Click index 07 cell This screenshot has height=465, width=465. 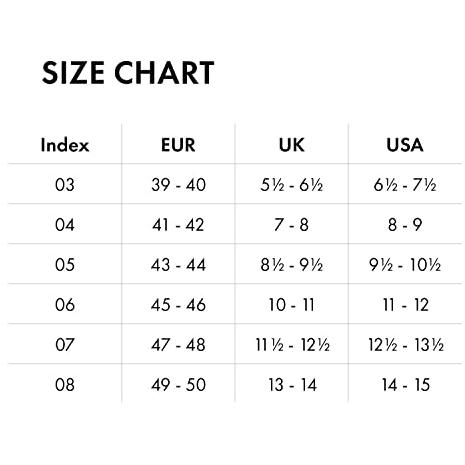[x=65, y=345]
